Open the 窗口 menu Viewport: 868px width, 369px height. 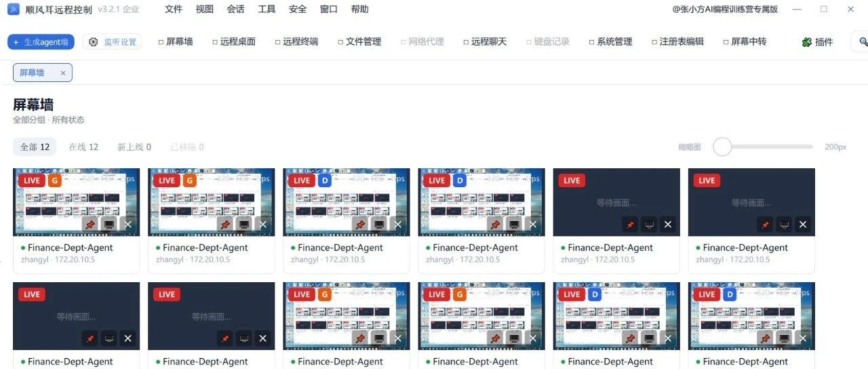(x=329, y=9)
